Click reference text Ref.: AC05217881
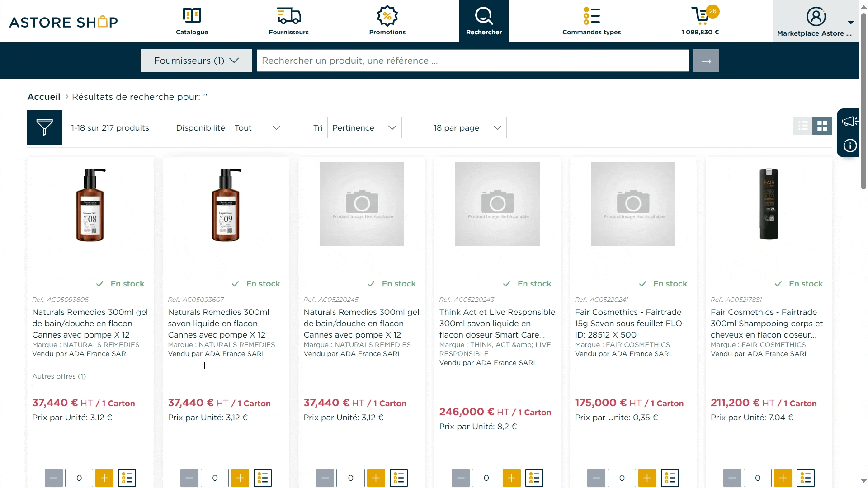This screenshot has height=488, width=868. coord(736,300)
